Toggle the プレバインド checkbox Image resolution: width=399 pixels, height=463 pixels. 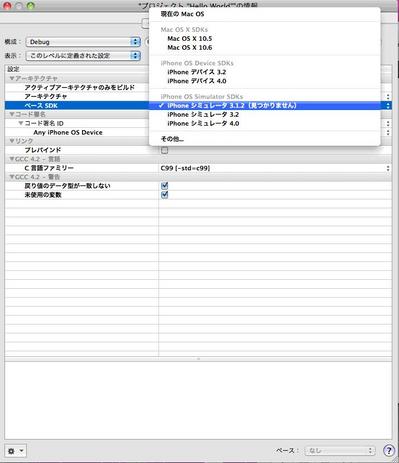[164, 150]
